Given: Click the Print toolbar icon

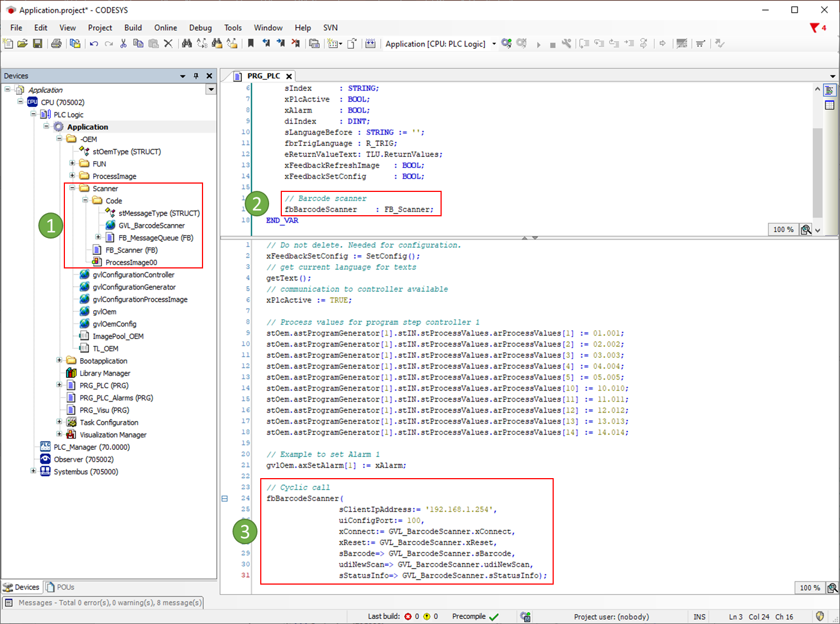Looking at the screenshot, I should 56,43.
